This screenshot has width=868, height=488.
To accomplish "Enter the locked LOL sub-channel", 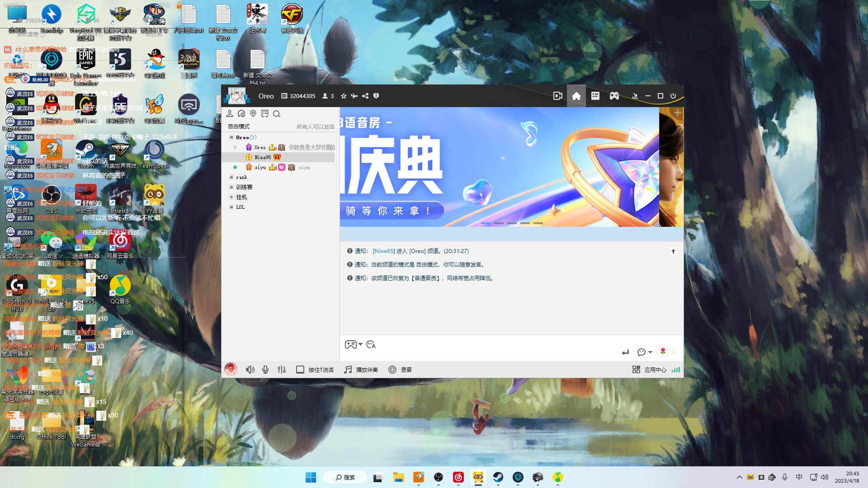I will point(240,207).
